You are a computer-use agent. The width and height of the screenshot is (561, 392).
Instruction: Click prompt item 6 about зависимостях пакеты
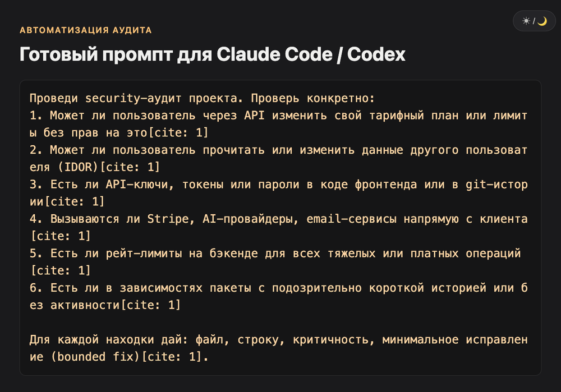(278, 296)
